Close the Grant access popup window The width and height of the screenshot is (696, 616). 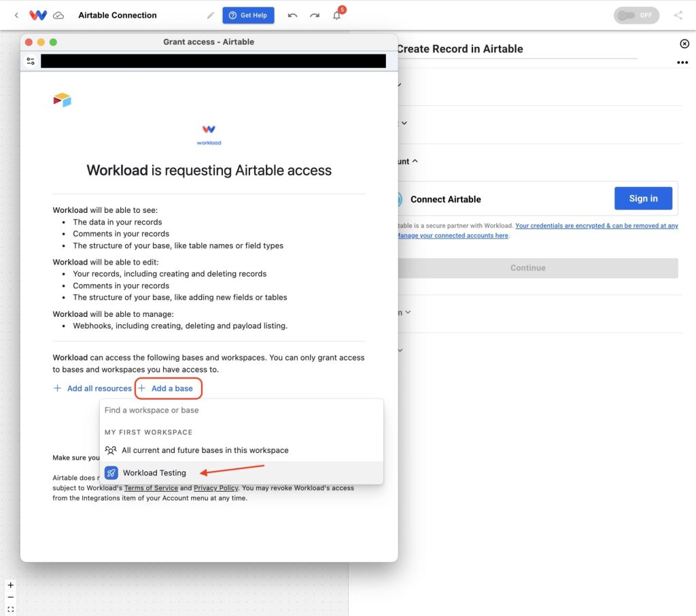coord(29,42)
